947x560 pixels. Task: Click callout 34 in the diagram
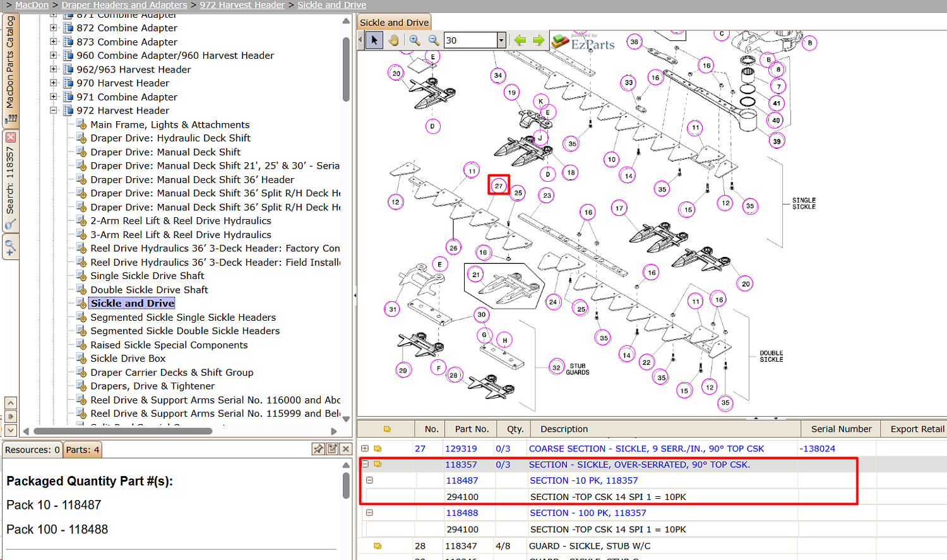498,76
